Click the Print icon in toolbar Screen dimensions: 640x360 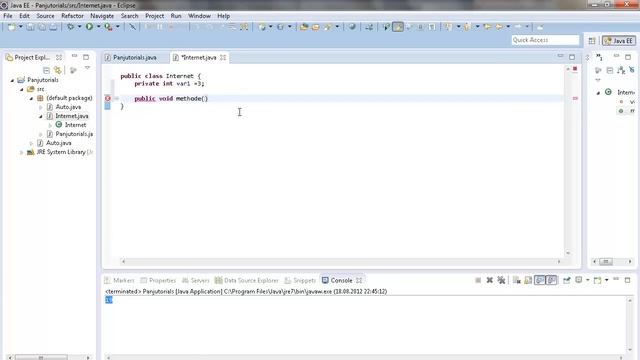pos(53,27)
